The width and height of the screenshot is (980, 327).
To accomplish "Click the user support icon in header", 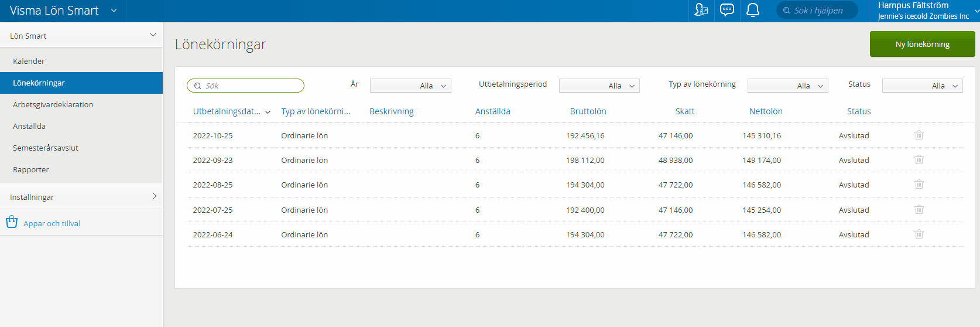I will click(x=701, y=11).
